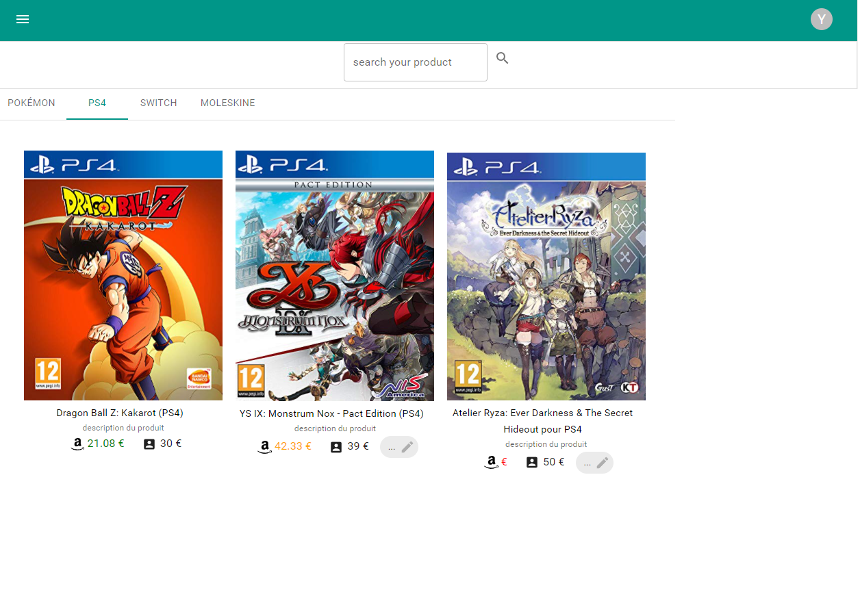Click description du produit under Atelier Ryza
This screenshot has height=616, width=860.
pos(546,444)
